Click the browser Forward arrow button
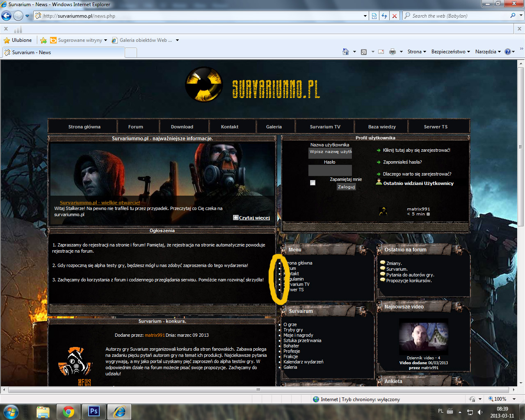The height and width of the screenshot is (420, 525). 18,16
